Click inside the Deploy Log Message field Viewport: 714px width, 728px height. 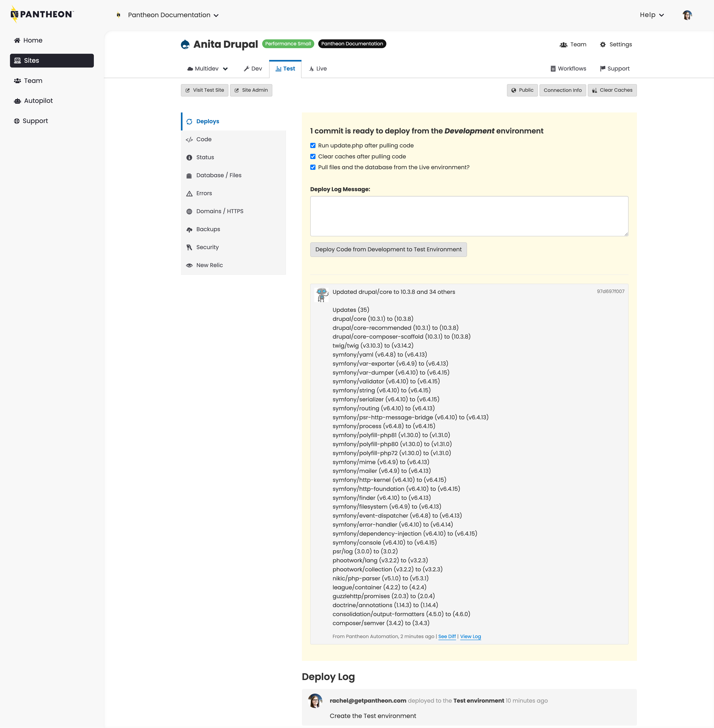point(468,216)
